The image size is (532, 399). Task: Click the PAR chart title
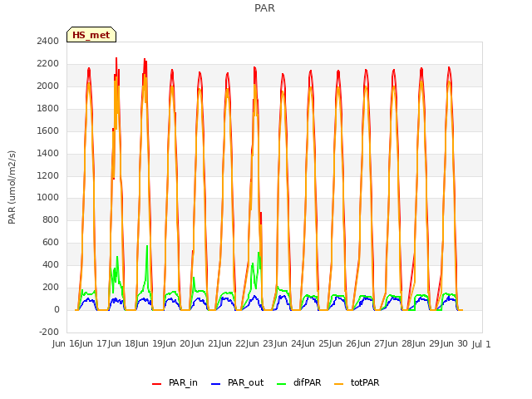click(264, 7)
